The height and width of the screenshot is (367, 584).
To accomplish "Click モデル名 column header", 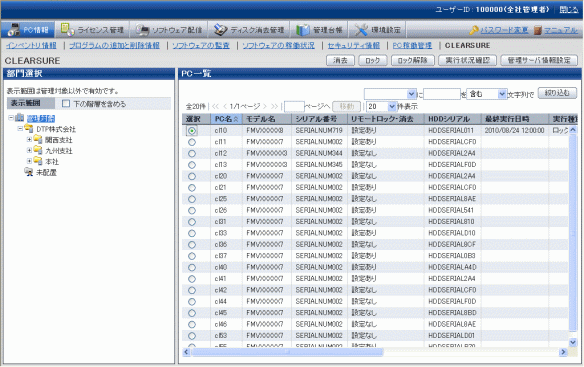I will [267, 119].
